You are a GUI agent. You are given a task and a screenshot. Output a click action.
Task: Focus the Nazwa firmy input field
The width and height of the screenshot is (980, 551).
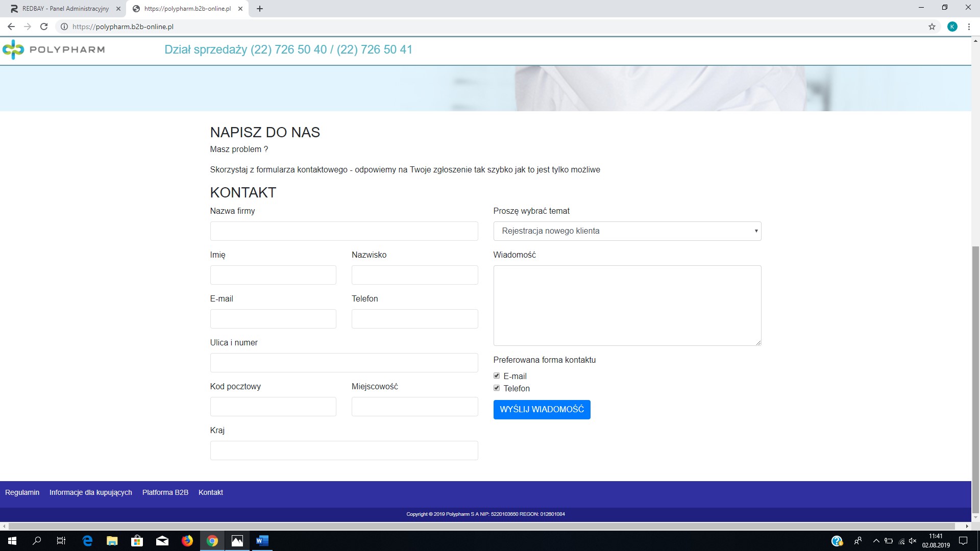point(344,231)
